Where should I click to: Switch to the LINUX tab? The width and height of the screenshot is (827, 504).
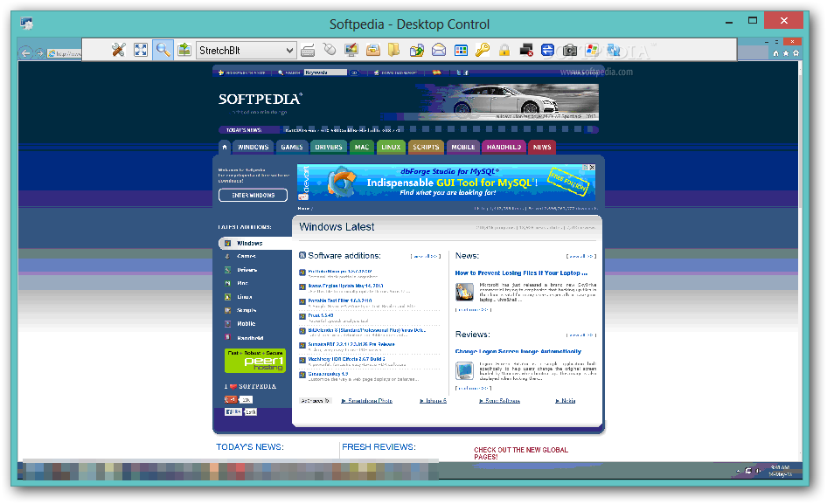(391, 147)
